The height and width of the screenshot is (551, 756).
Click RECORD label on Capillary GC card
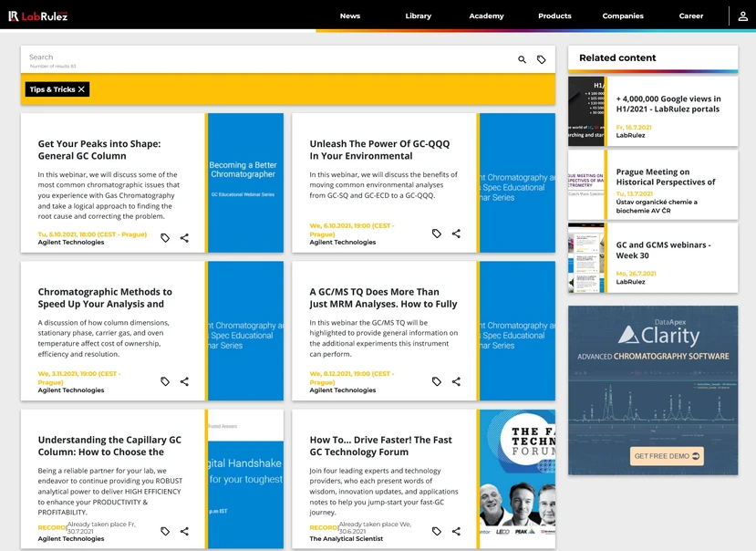tap(52, 527)
